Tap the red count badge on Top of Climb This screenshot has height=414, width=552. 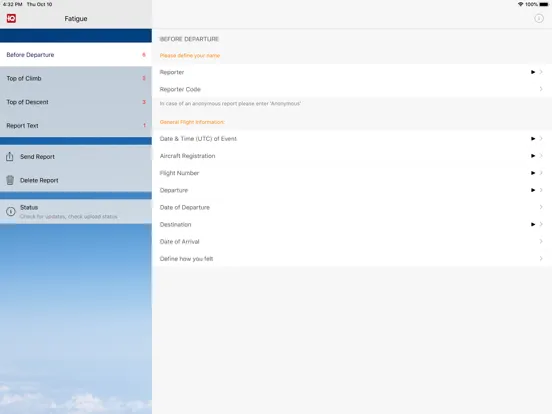tap(144, 78)
